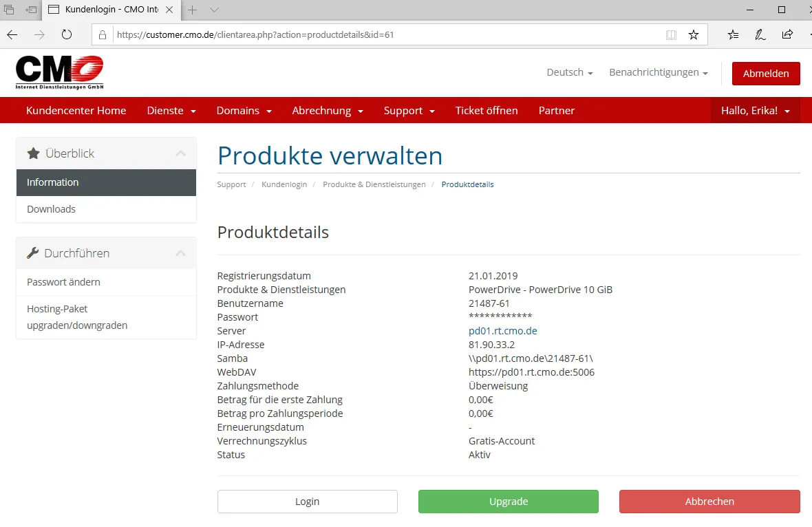
Task: Click the star icon beside Überblick
Action: point(33,153)
